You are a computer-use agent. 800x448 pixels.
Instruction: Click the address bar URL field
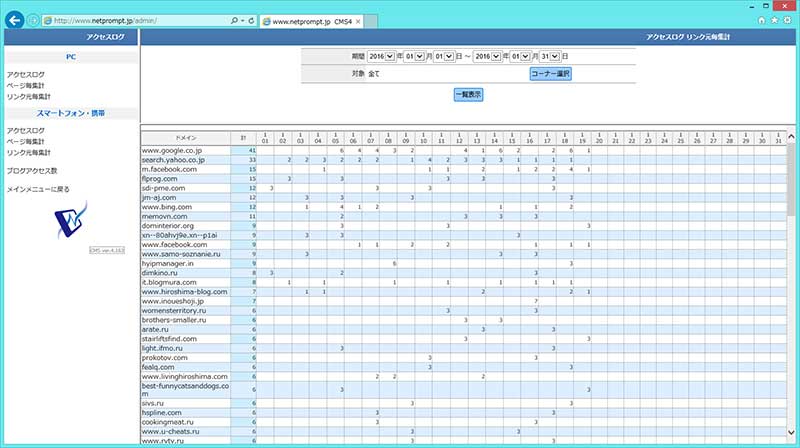(x=136, y=21)
